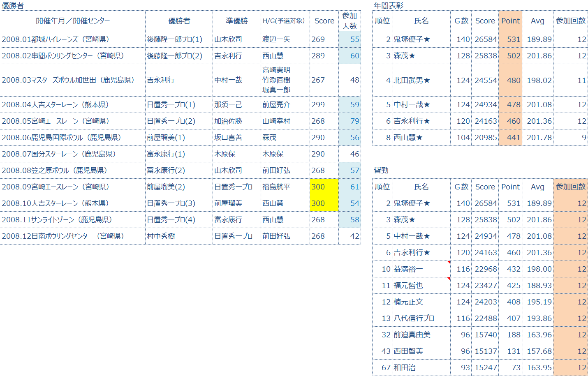Select 鬼塚優子★ in the 年間表彰 table
This screenshot has height=376, width=588.
coord(421,39)
